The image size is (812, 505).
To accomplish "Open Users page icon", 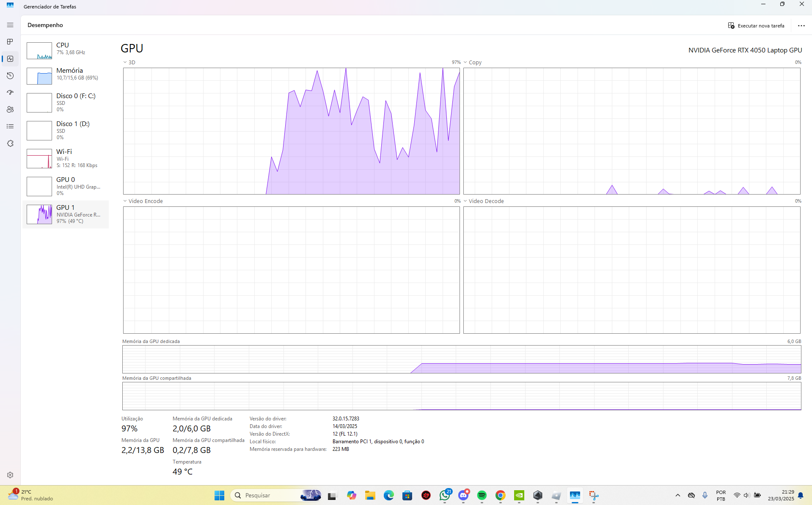I will (10, 110).
